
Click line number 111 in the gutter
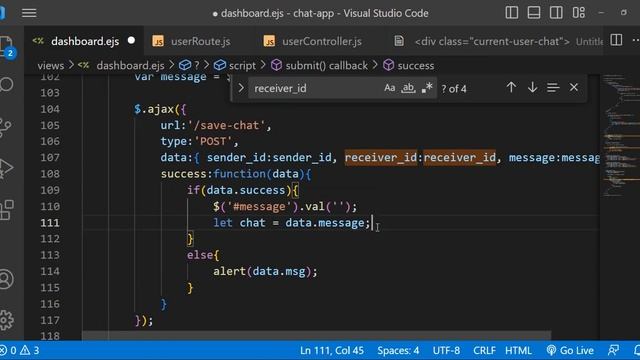click(50, 223)
